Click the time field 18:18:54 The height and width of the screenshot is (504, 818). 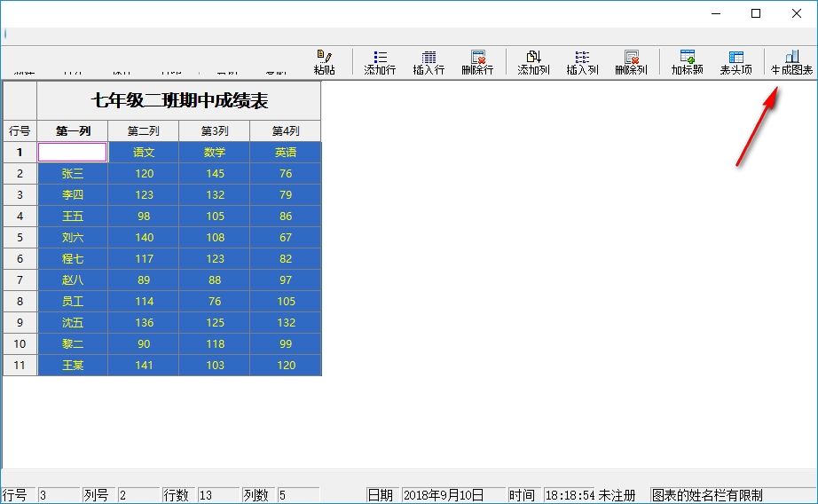pyautogui.click(x=570, y=495)
